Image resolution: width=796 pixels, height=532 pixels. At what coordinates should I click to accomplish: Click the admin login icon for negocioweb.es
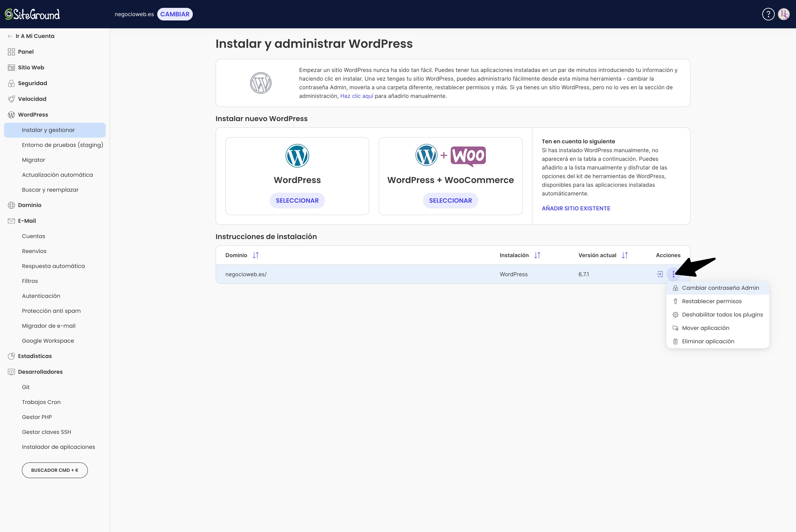[660, 274]
